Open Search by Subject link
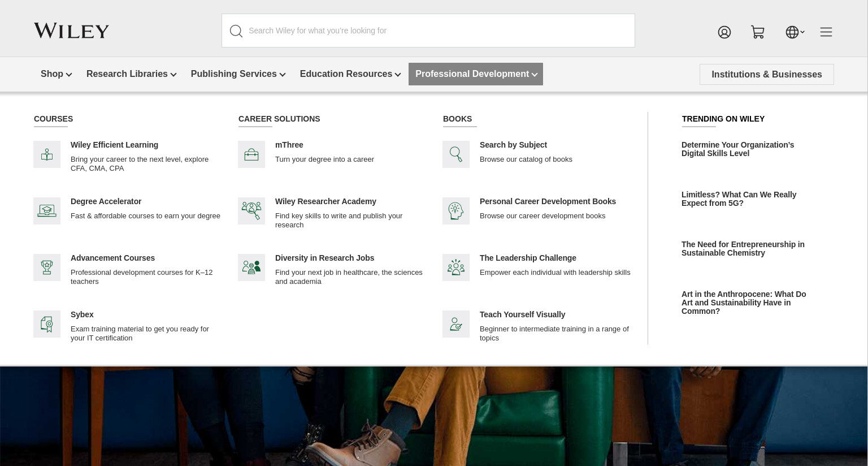 (513, 145)
